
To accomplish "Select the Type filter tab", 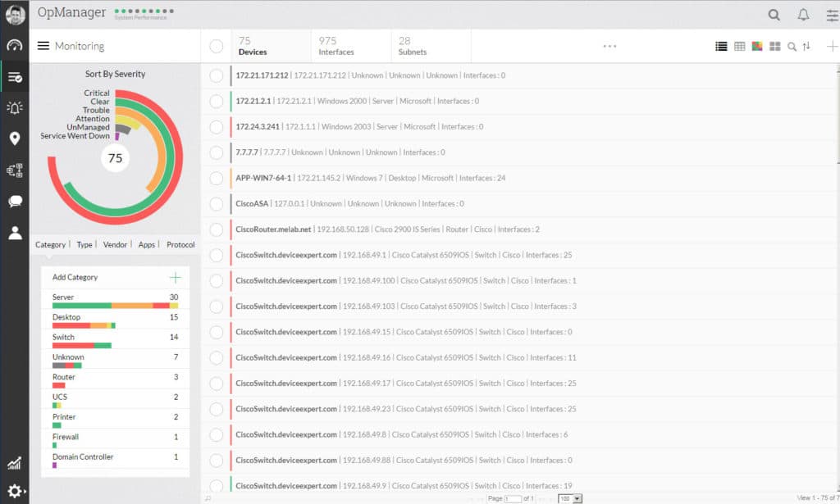I will [84, 244].
